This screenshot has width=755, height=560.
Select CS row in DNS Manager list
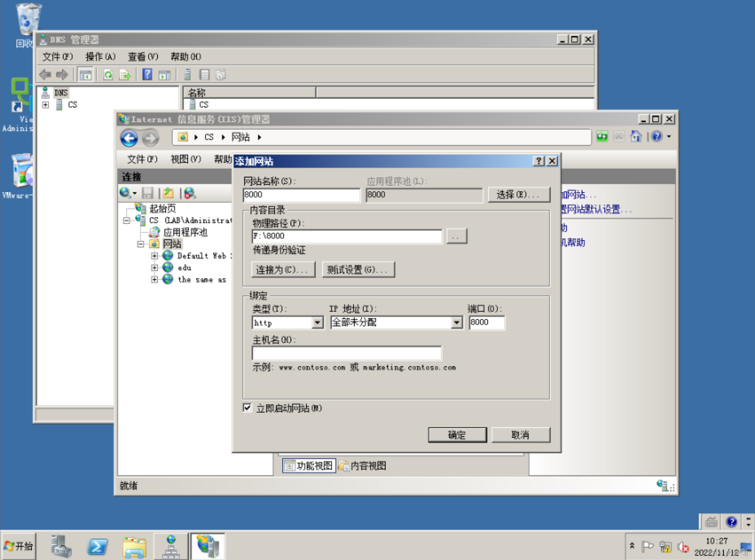tap(204, 105)
